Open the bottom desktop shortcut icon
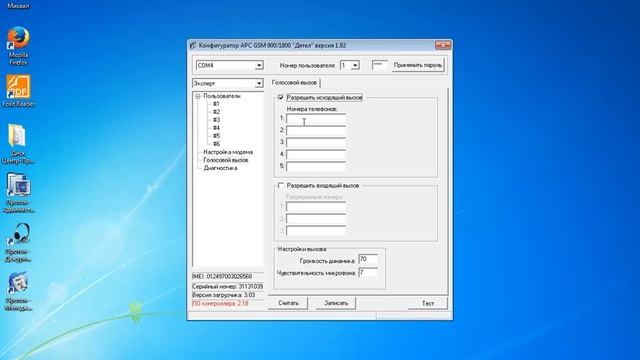This screenshot has height=360, width=640. tap(18, 291)
